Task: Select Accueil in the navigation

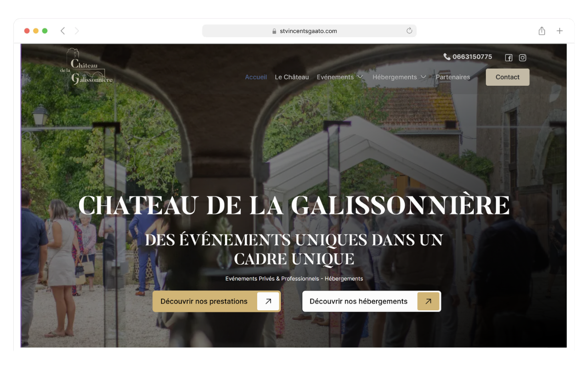Action: click(256, 77)
